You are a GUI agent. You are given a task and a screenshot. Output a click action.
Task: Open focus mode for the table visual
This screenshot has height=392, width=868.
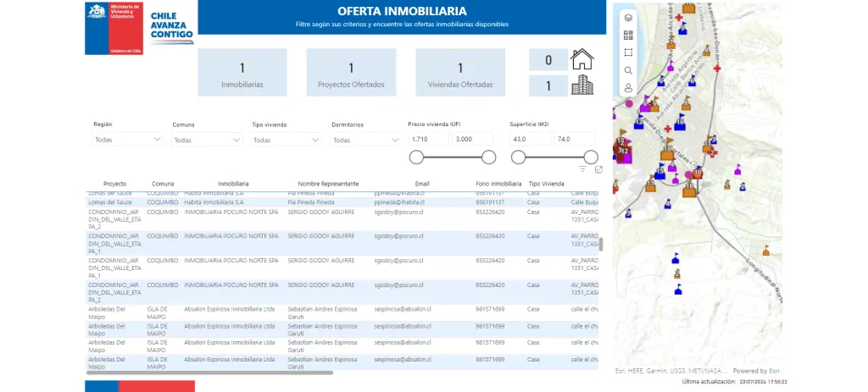(598, 169)
